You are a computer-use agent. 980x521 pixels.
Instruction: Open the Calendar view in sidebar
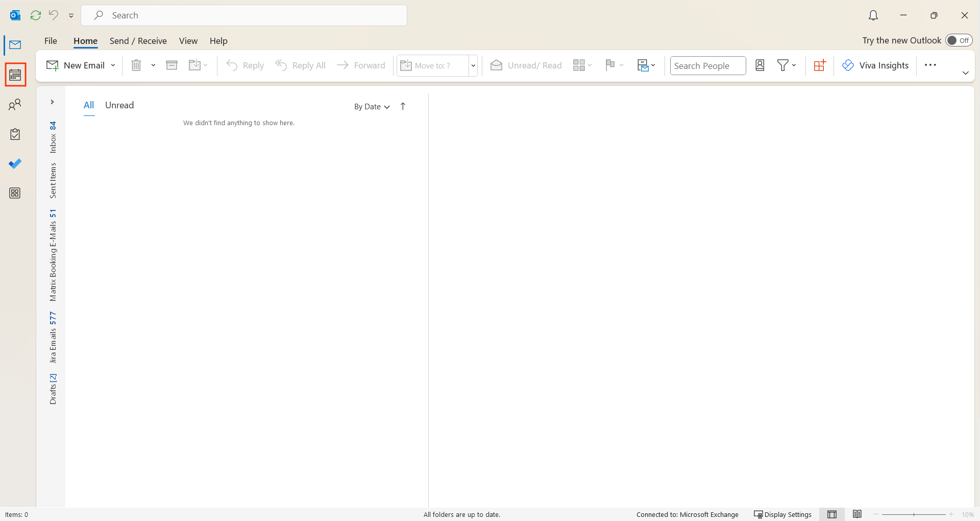[x=15, y=75]
